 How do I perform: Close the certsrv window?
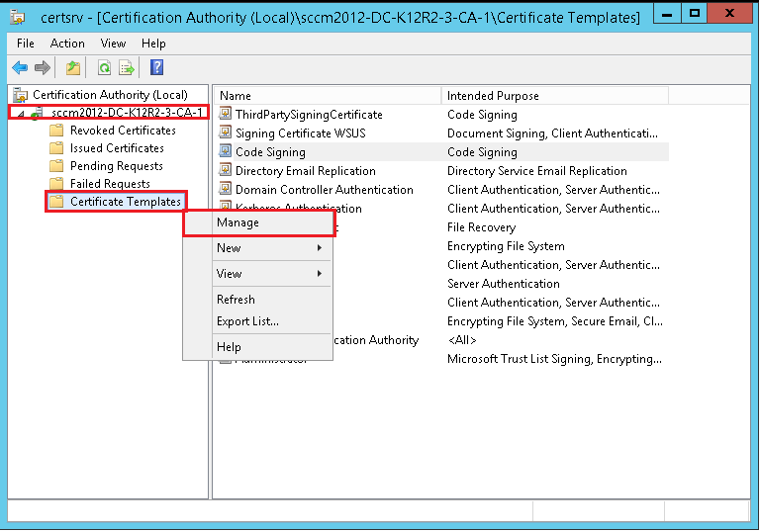(729, 14)
